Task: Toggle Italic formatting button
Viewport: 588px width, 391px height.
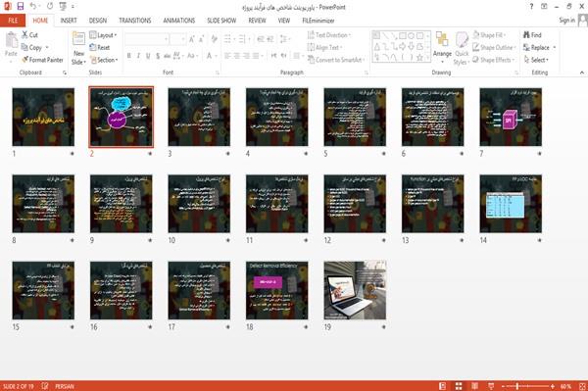Action: tap(138, 56)
